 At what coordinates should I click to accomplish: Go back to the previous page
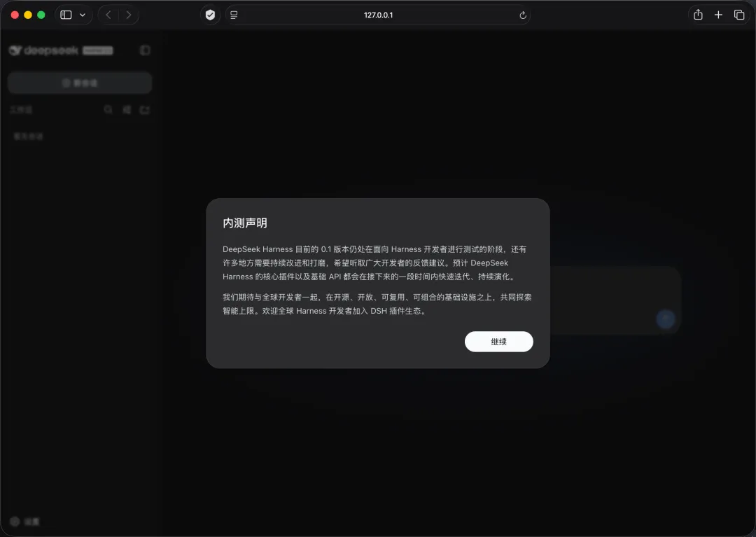[108, 15]
